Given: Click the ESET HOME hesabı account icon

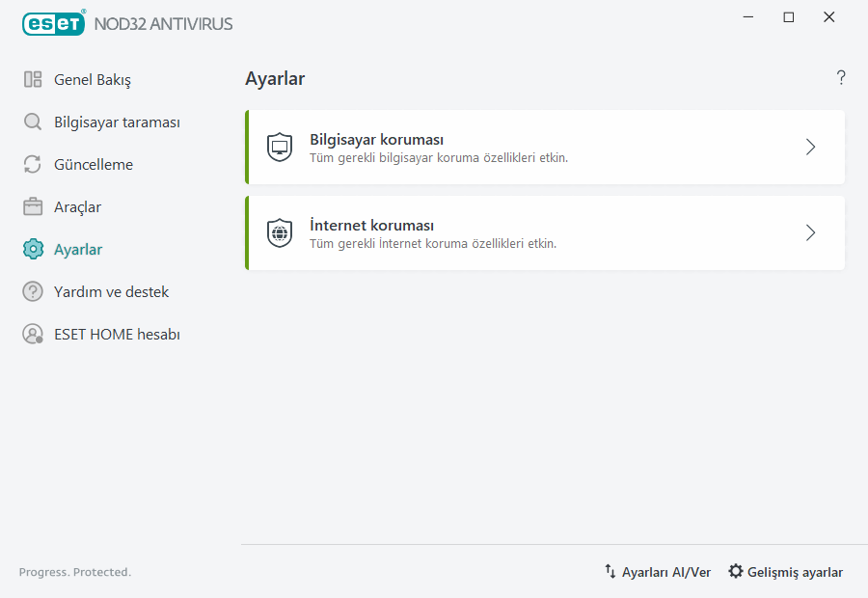Looking at the screenshot, I should click(x=32, y=334).
